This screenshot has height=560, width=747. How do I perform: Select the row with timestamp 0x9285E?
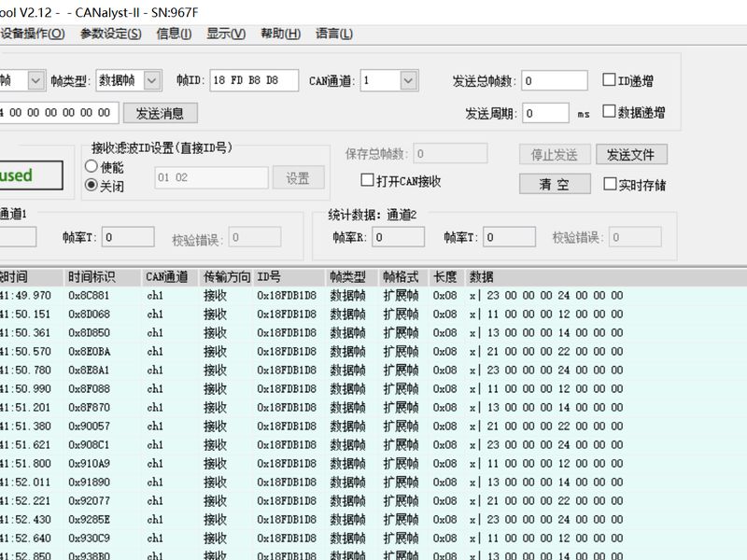[373, 520]
